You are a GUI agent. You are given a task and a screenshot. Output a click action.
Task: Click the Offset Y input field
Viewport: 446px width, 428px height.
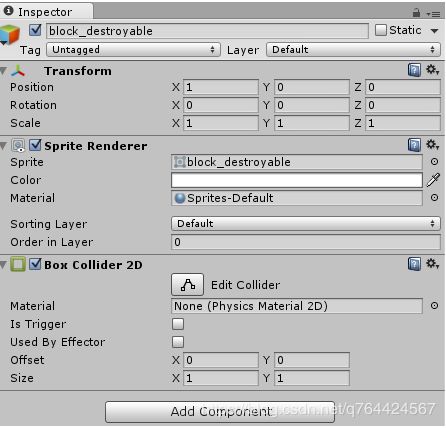coord(312,360)
